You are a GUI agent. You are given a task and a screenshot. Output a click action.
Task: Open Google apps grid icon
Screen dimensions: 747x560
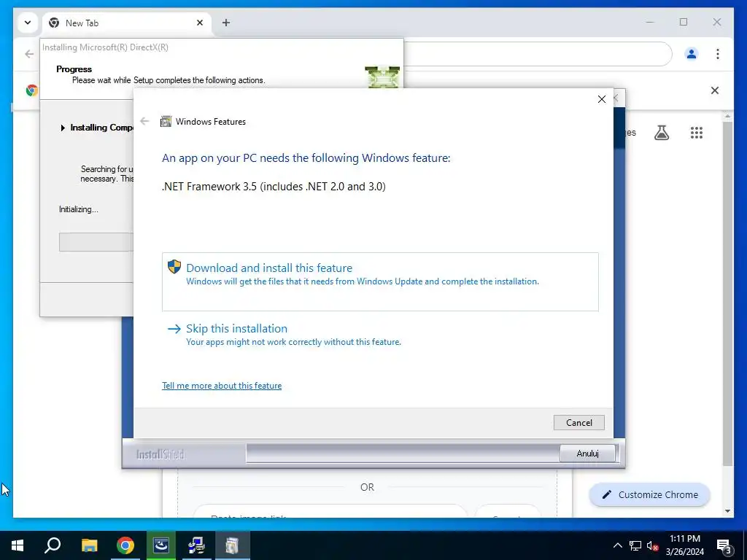pos(697,133)
